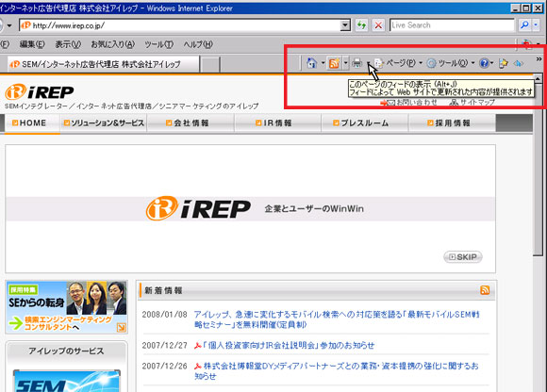Open the 表示(V) menu
547x392 pixels.
point(68,44)
